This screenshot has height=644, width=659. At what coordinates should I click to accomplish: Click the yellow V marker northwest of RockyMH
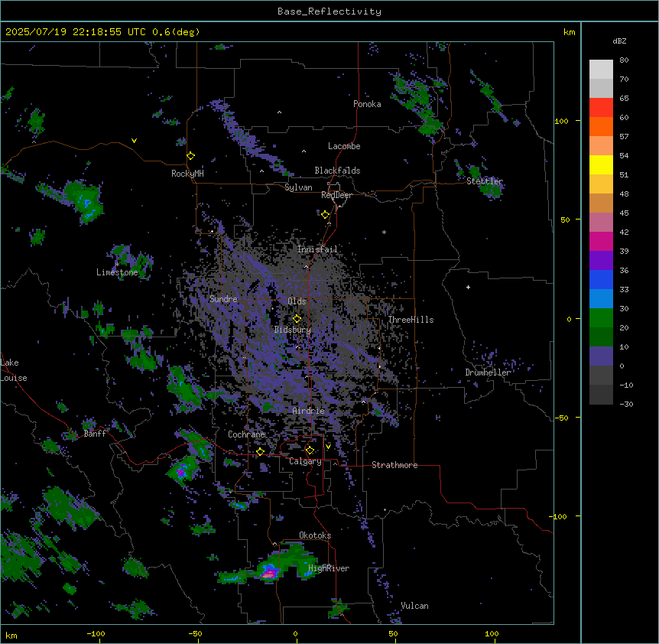point(134,141)
